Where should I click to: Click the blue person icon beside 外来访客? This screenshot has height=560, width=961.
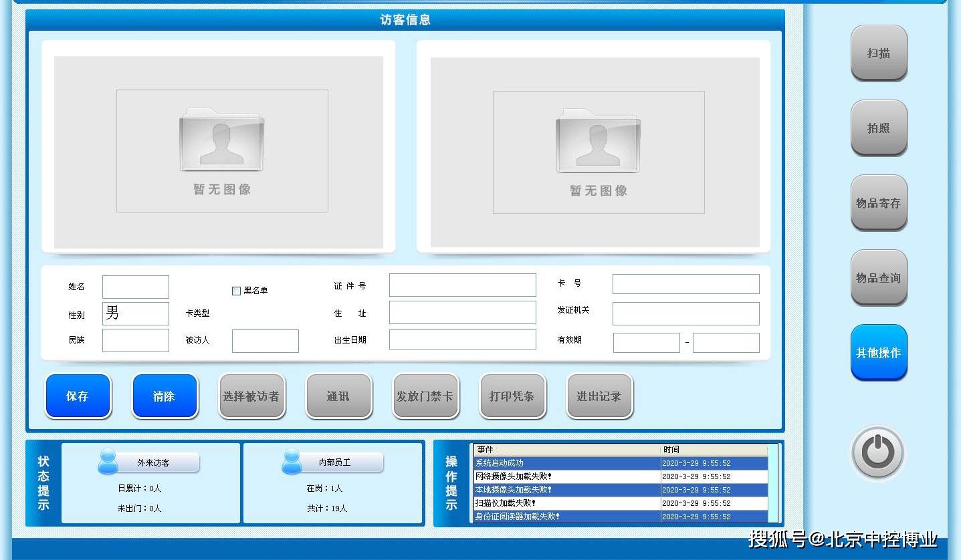click(109, 461)
